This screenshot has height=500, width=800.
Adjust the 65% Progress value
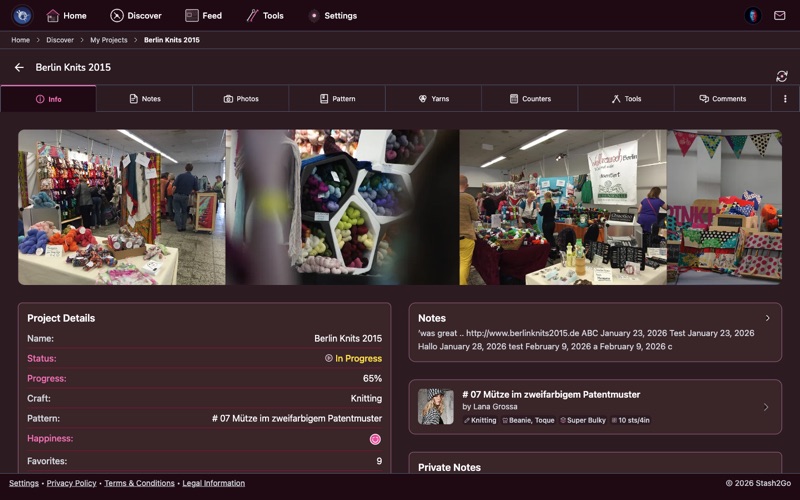point(372,379)
